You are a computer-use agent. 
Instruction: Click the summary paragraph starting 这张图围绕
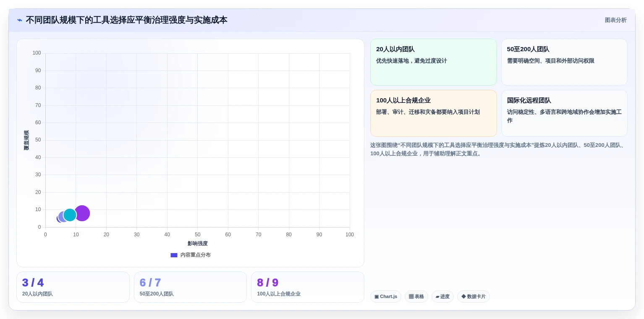(x=499, y=149)
